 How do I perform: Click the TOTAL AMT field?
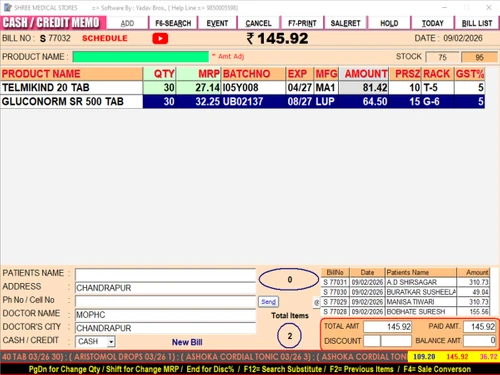point(387,327)
